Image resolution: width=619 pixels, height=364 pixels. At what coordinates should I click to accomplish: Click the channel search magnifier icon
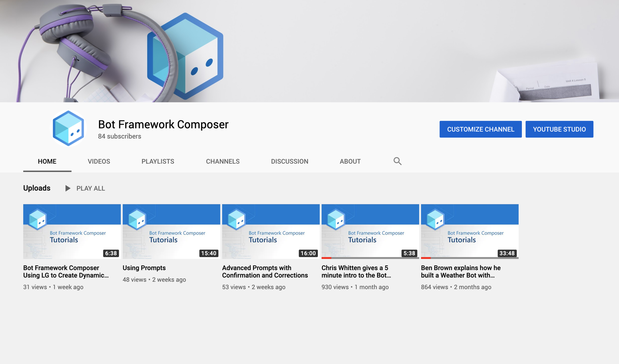click(397, 161)
